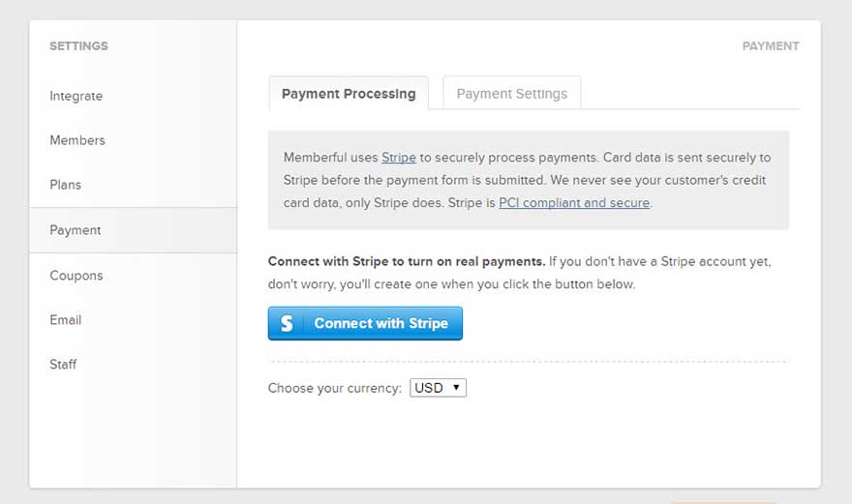Go to Integrate settings in sidebar
The image size is (852, 504).
(76, 96)
